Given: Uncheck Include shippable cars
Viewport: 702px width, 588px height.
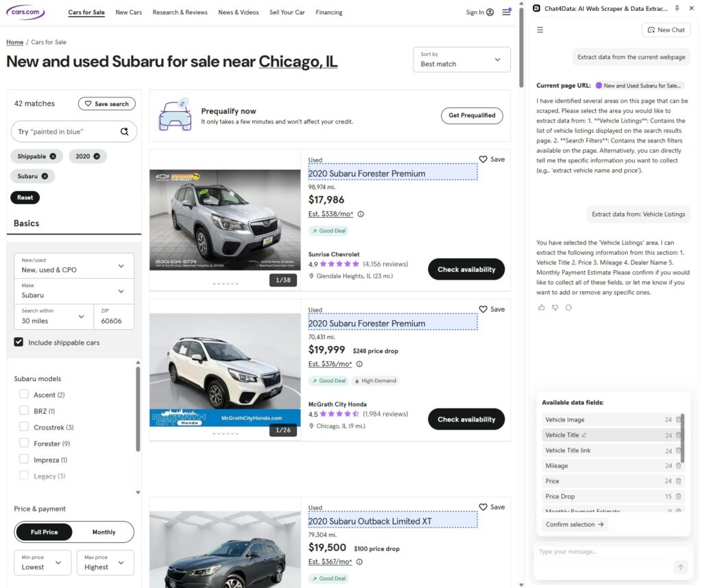Looking at the screenshot, I should (19, 342).
